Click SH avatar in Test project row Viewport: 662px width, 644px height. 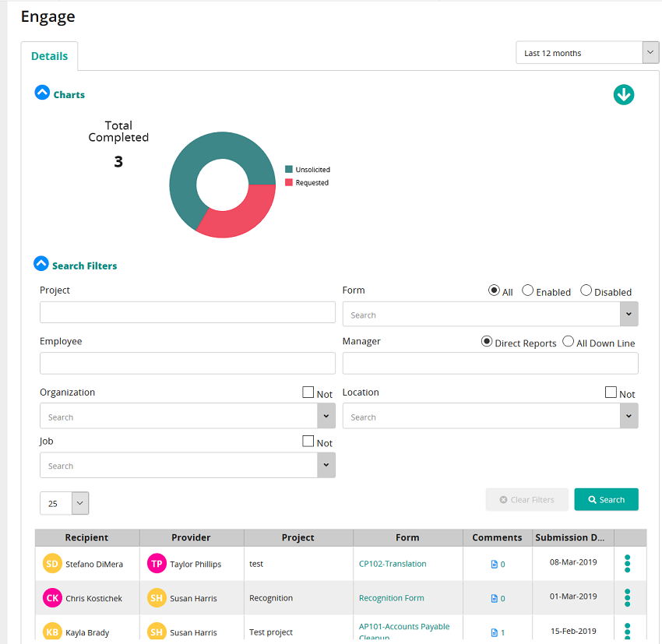[x=157, y=632]
